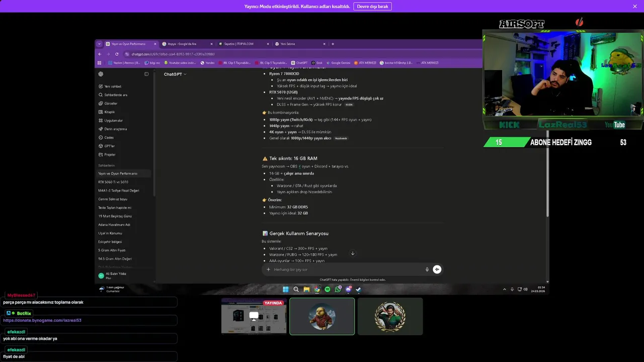Open the Grok bookmark
The height and width of the screenshot is (362, 644).
click(317, 63)
